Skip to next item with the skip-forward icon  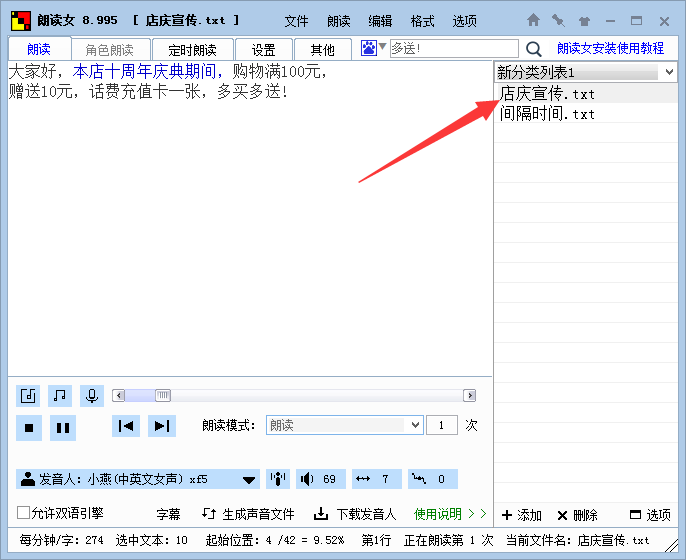point(161,426)
